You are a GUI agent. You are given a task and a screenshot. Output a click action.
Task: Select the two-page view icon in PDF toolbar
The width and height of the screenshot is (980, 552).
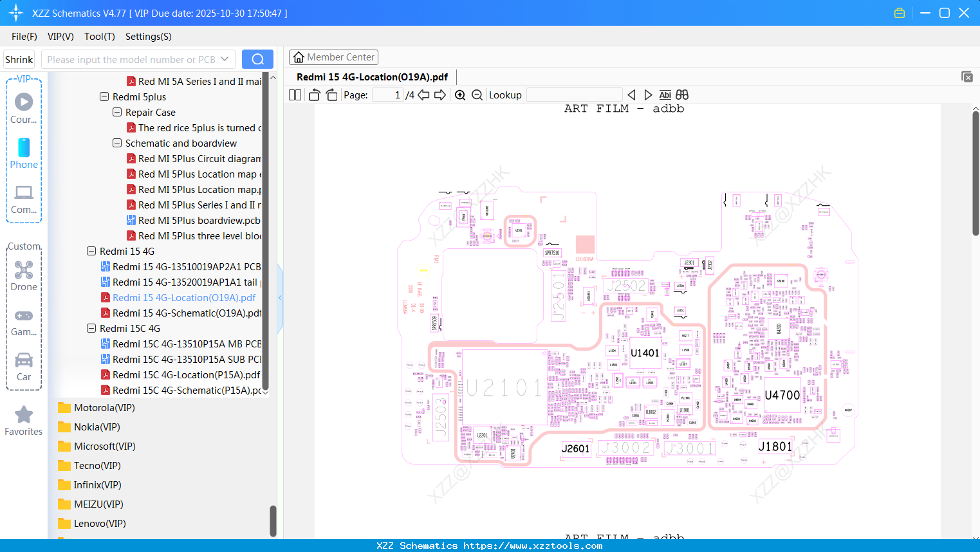(x=294, y=95)
